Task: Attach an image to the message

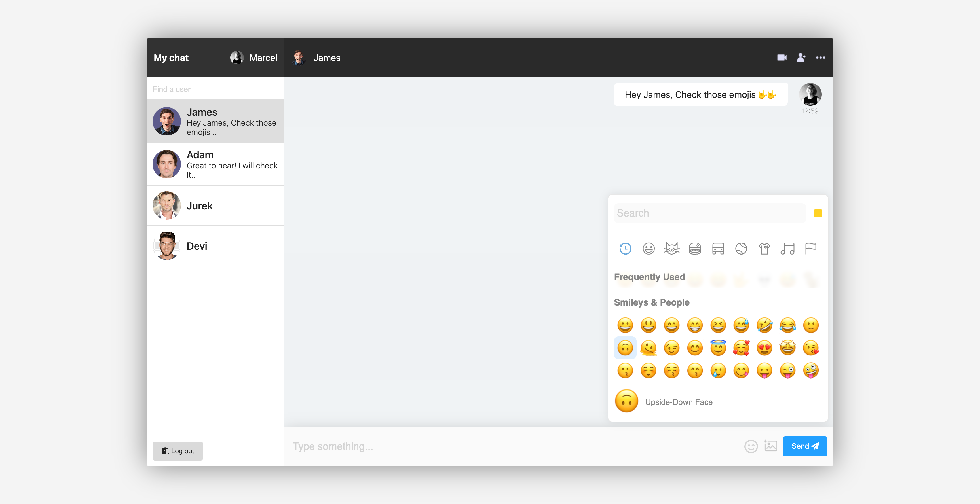Action: click(x=770, y=446)
